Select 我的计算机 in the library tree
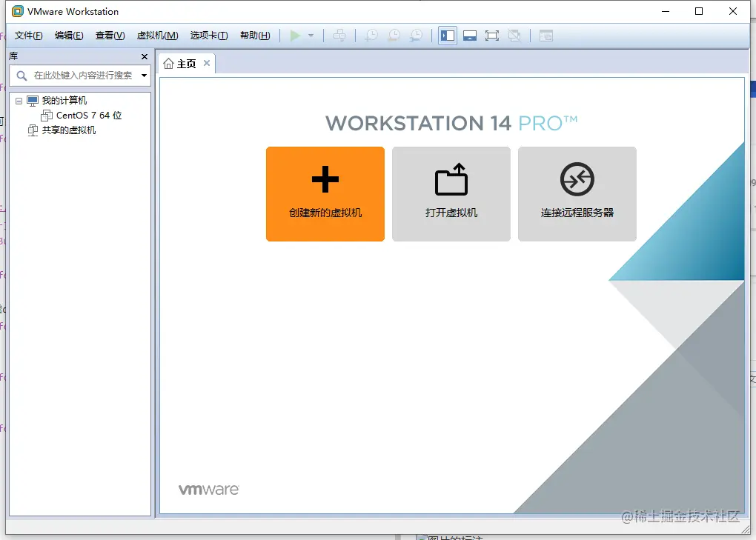This screenshot has width=756, height=540. coord(64,101)
